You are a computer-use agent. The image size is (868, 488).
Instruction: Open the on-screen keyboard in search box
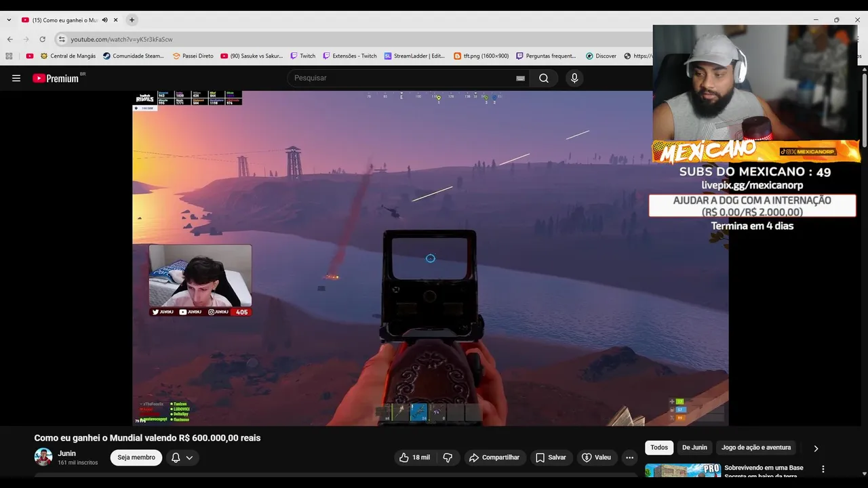520,78
